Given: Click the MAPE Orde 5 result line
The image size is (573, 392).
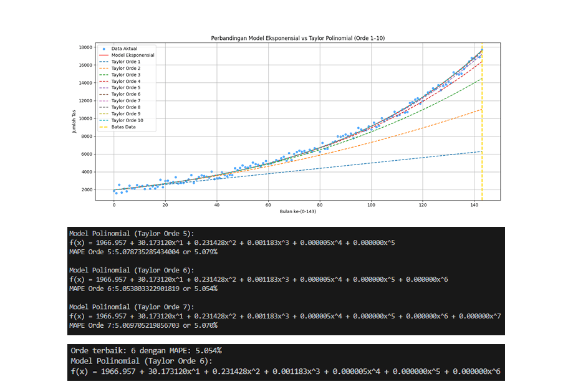Looking at the screenshot, I should 143,252.
